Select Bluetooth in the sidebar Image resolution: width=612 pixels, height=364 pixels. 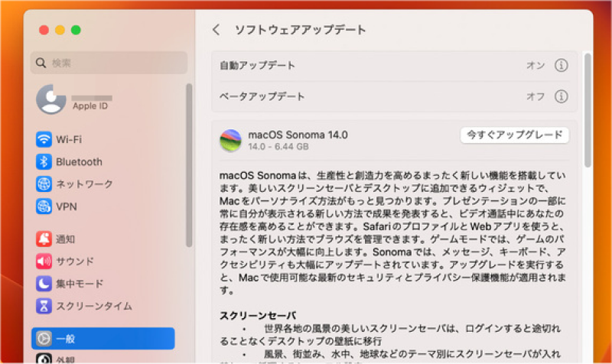pyautogui.click(x=79, y=162)
